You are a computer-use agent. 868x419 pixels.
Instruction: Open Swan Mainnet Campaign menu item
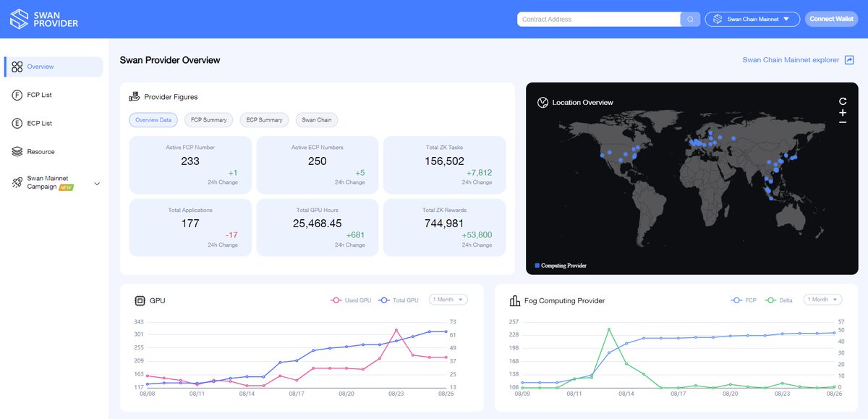tap(54, 183)
